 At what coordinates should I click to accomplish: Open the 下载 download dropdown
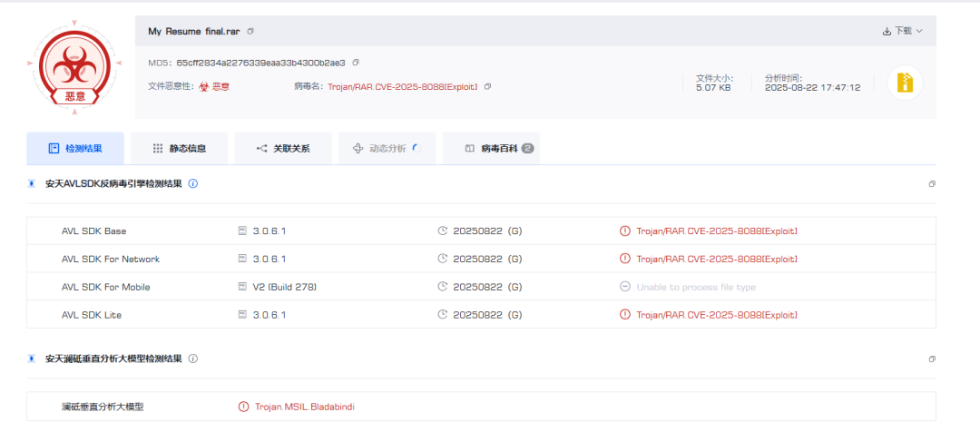902,31
